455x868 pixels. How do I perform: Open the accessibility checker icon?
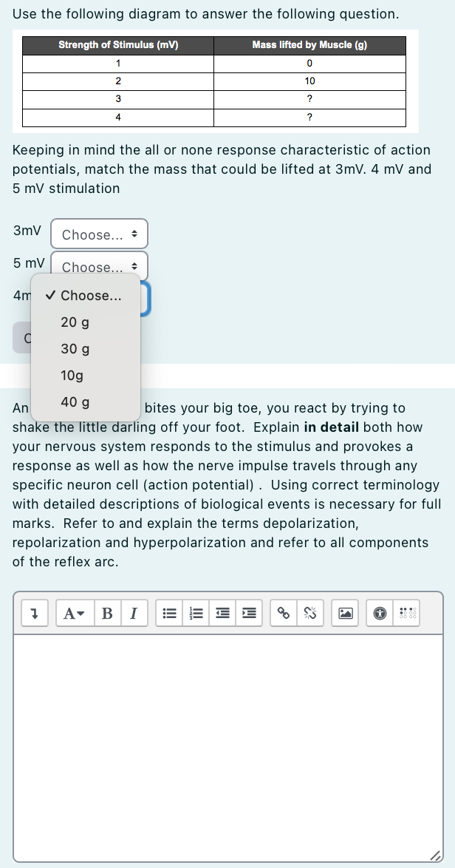tap(379, 612)
